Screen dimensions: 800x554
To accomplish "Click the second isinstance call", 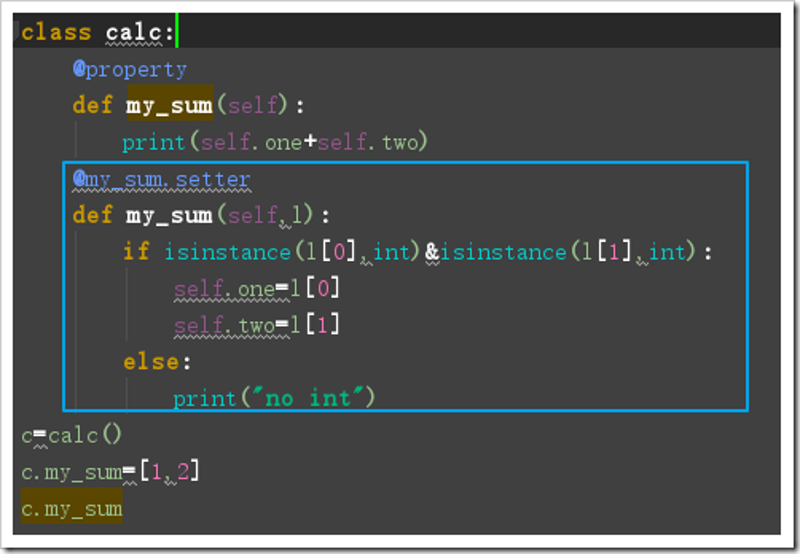I will 568,252.
